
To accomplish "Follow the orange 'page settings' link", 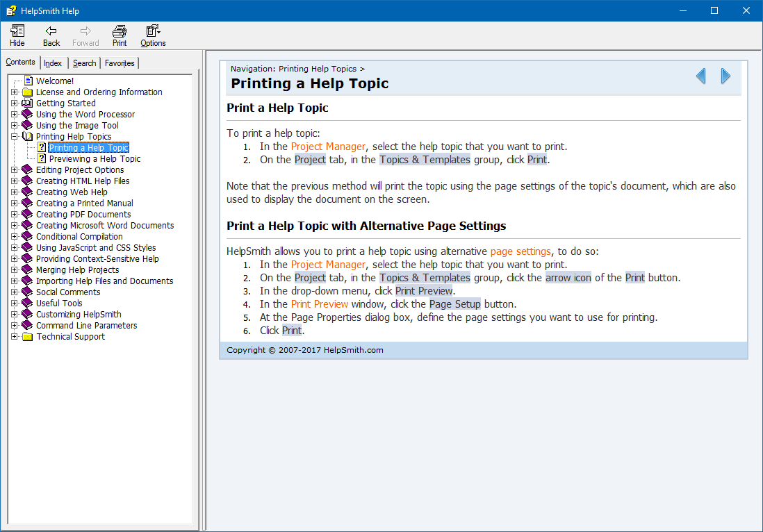I will (x=520, y=251).
